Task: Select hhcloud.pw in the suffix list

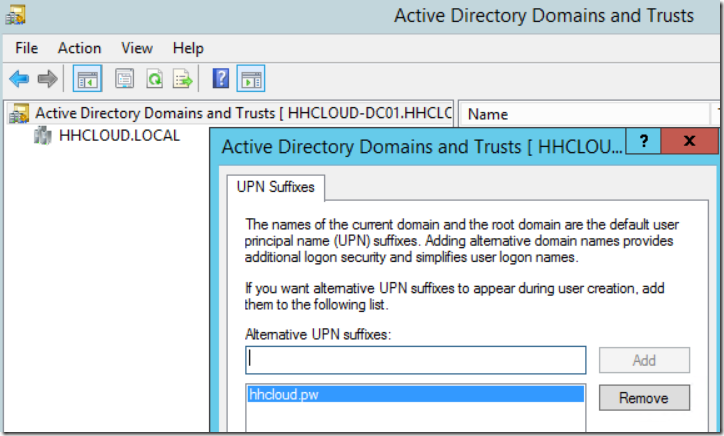Action: coord(416,394)
